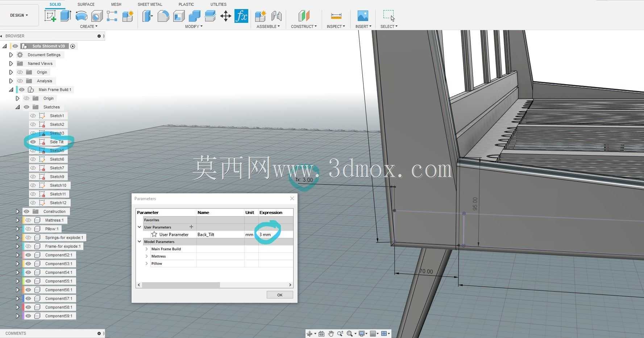Select Springs-for explode:1 component
644x338 pixels.
(64, 238)
